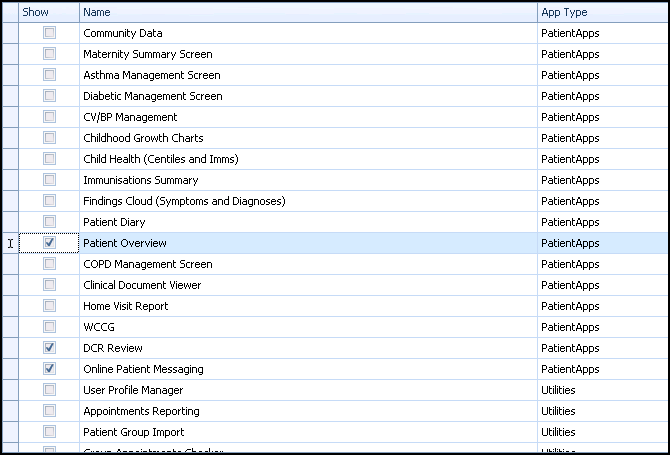The image size is (670, 455).
Task: Tick the Maternity Summary Screen checkbox
Action: click(49, 54)
